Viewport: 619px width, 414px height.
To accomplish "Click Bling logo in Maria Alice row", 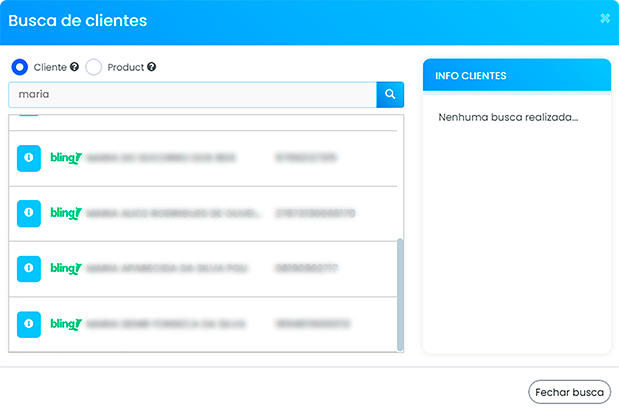I will (x=65, y=213).
